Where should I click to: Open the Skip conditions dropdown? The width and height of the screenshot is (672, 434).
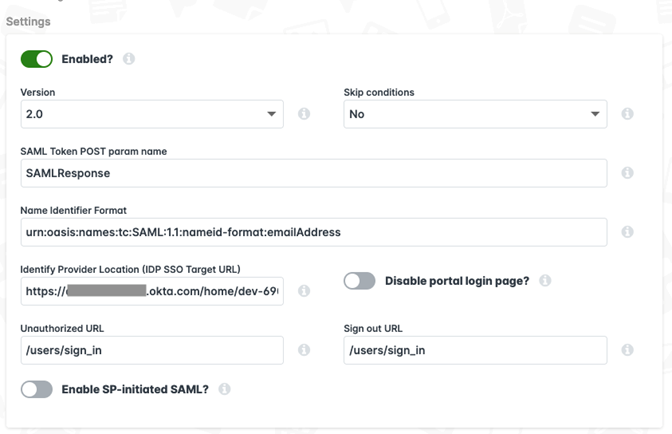coord(475,114)
